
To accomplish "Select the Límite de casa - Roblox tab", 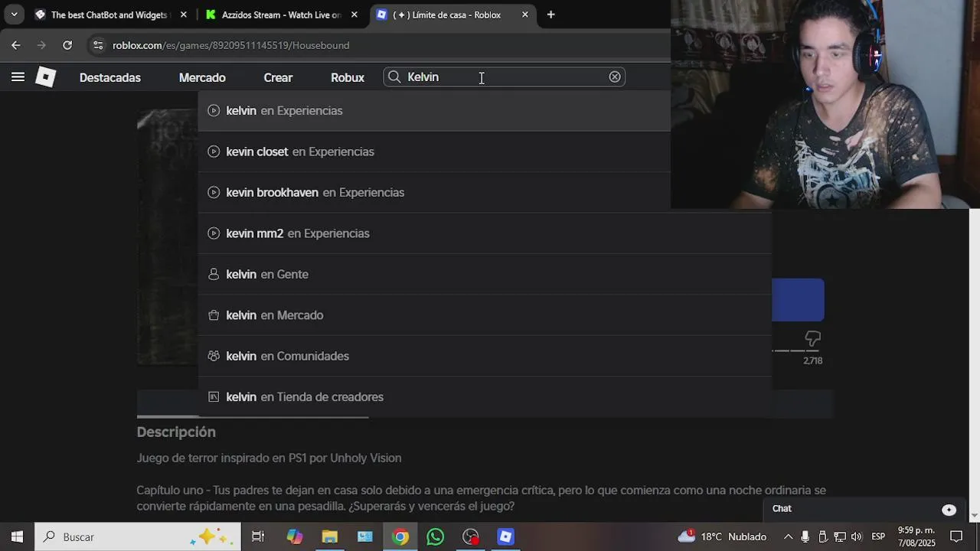I will click(x=452, y=15).
